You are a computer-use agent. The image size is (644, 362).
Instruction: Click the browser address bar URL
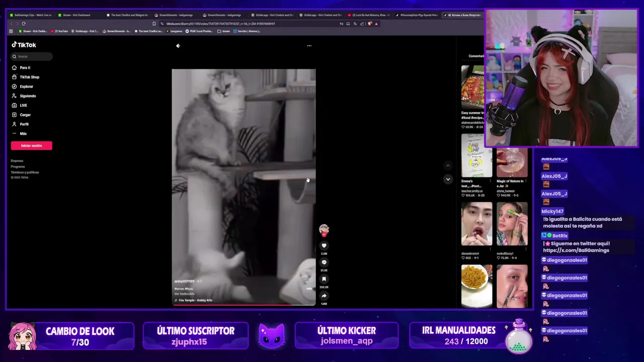[220, 24]
